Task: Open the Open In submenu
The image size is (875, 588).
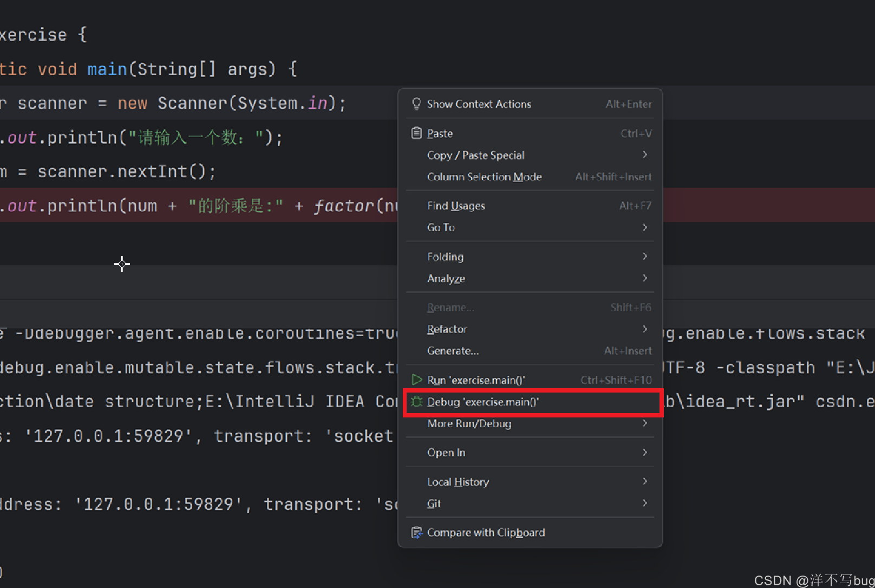Action: (530, 453)
